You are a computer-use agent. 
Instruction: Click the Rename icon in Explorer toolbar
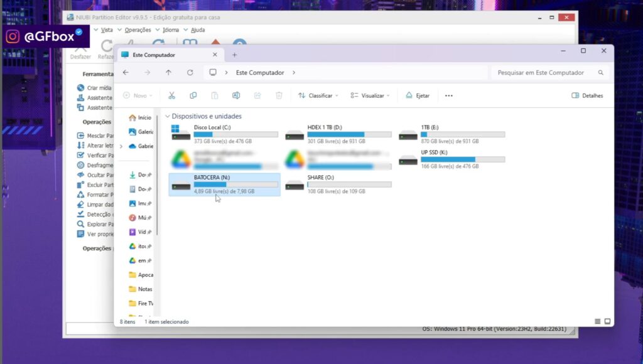click(236, 95)
